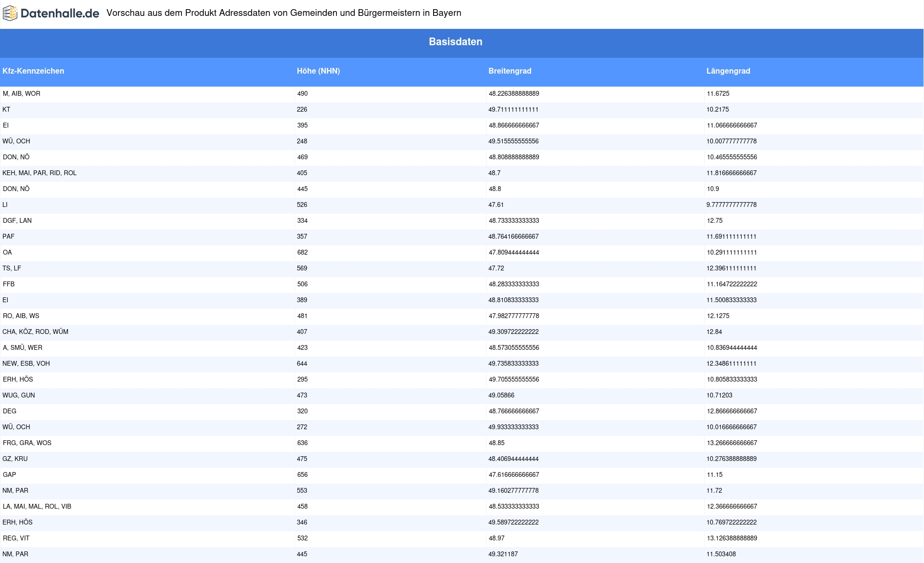Click the Längengrad column header
This screenshot has width=924, height=563.
click(728, 71)
